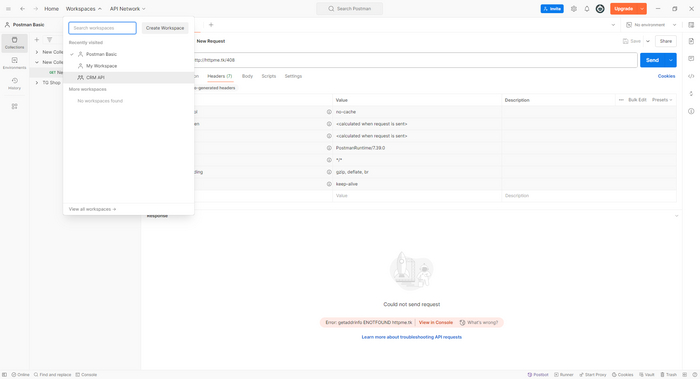
Task: Open the environment quick look icon
Action: (x=691, y=25)
